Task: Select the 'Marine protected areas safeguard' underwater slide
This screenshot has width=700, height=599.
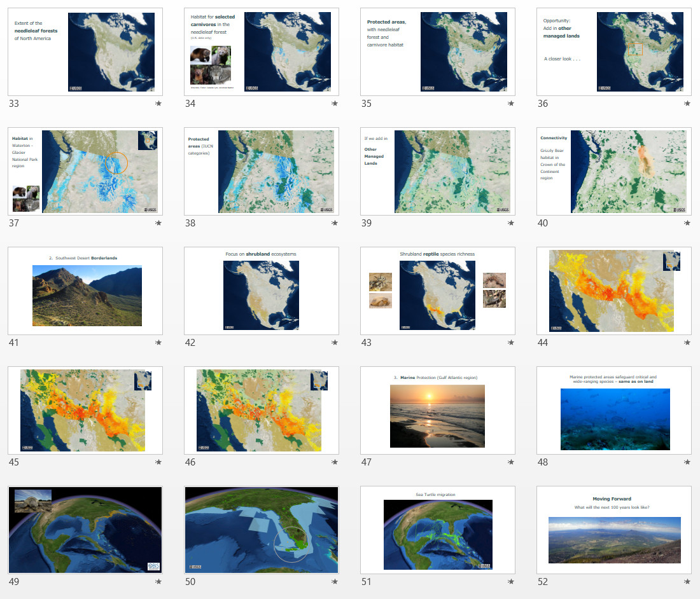Action: (x=614, y=410)
